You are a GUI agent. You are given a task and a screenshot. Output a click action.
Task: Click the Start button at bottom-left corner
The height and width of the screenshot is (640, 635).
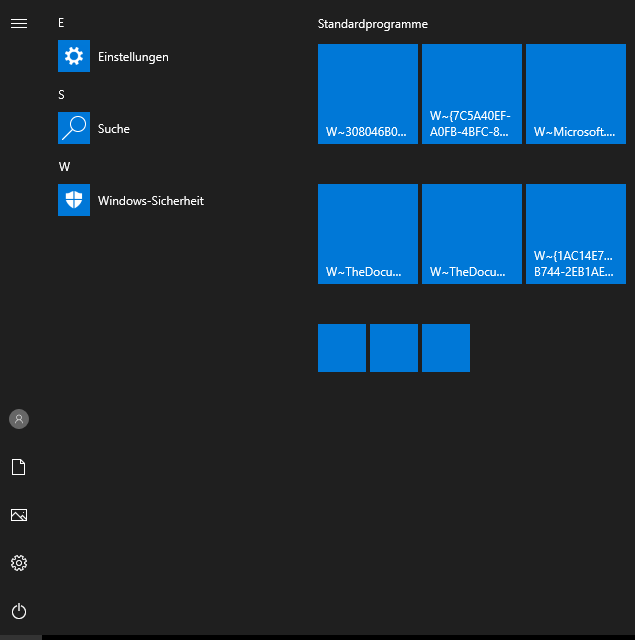pos(21,637)
